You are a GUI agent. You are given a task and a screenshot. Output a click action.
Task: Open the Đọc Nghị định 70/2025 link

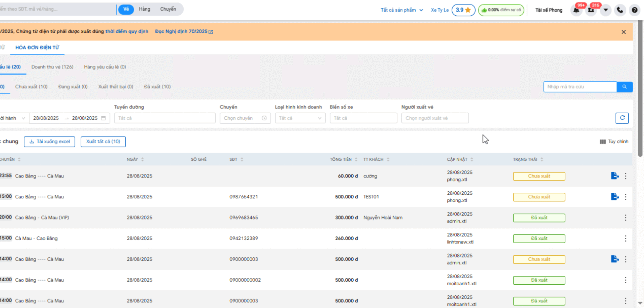pos(184,32)
